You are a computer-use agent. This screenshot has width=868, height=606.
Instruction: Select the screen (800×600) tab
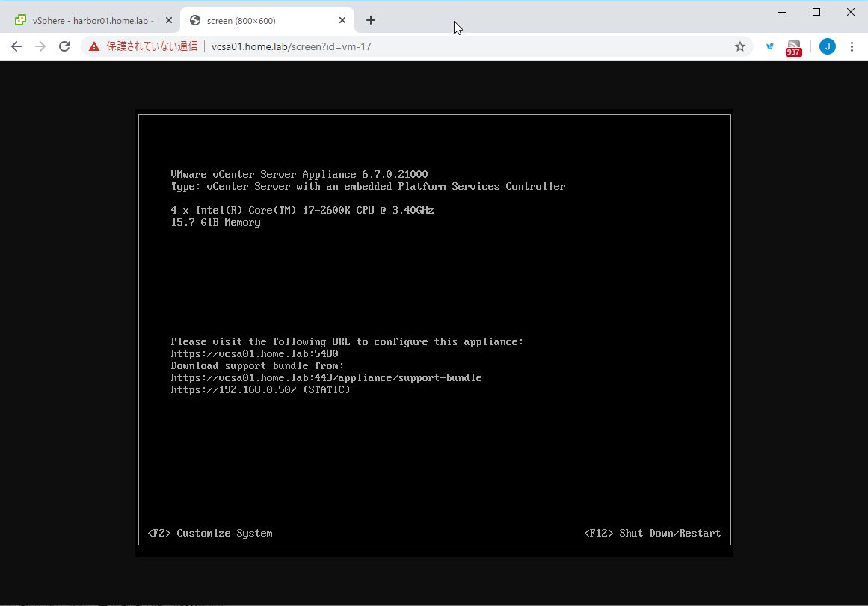click(x=267, y=20)
